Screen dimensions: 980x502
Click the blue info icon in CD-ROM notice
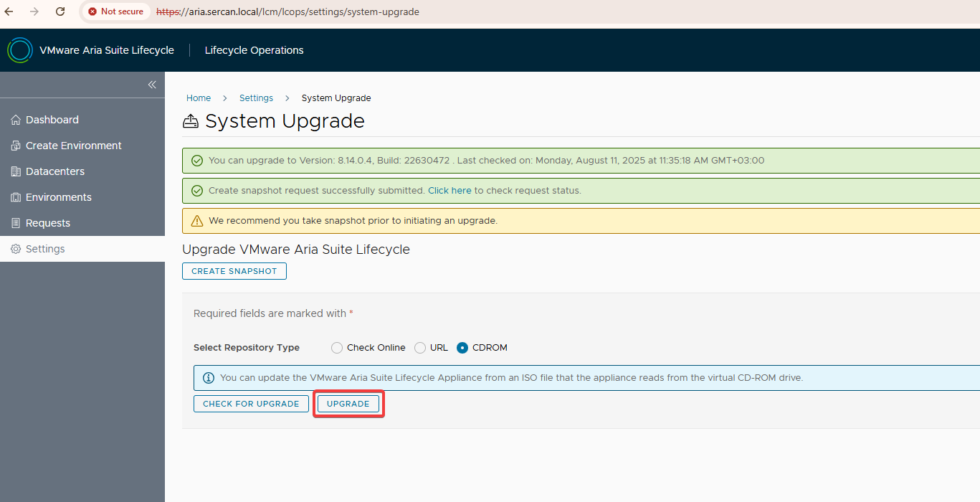(209, 378)
